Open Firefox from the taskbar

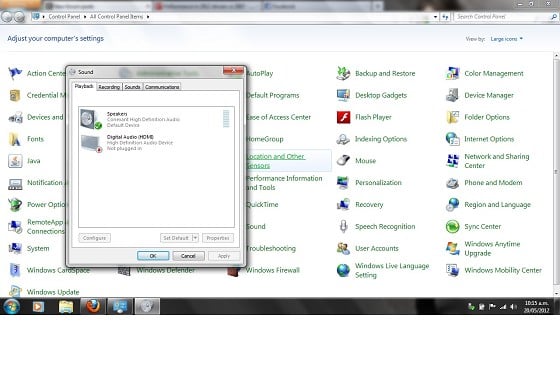pos(92,306)
